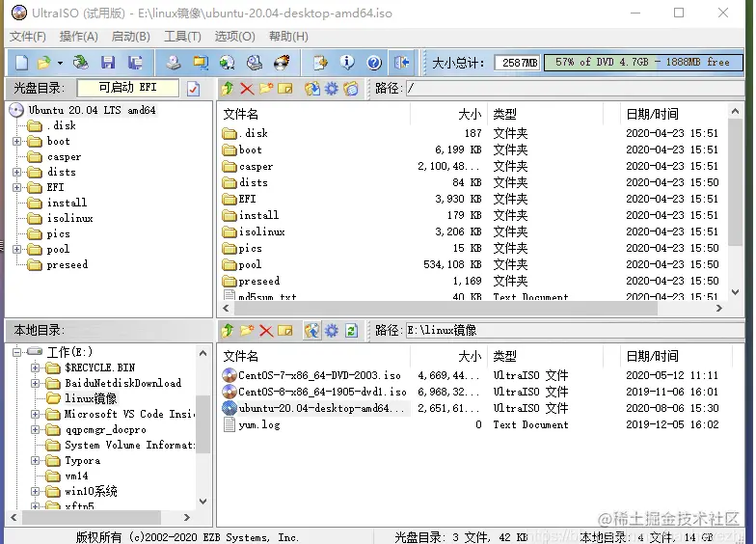
Task: Expand the boot folder in disc tree
Action: 17,141
